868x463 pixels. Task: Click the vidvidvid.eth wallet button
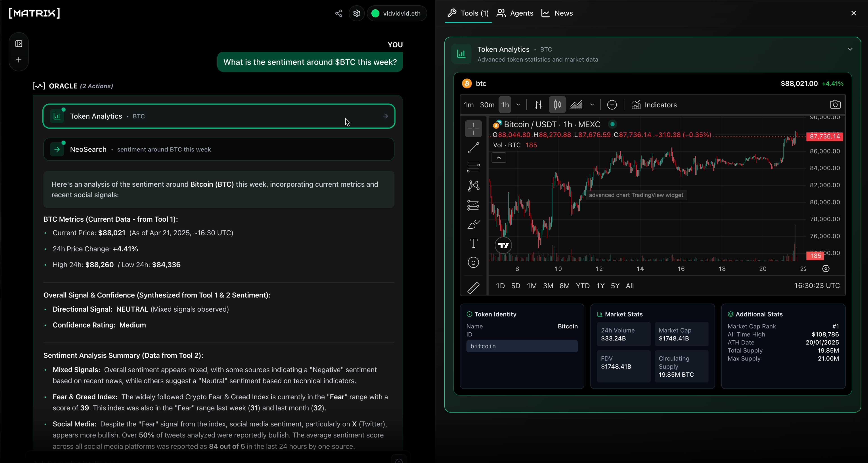[x=397, y=13]
